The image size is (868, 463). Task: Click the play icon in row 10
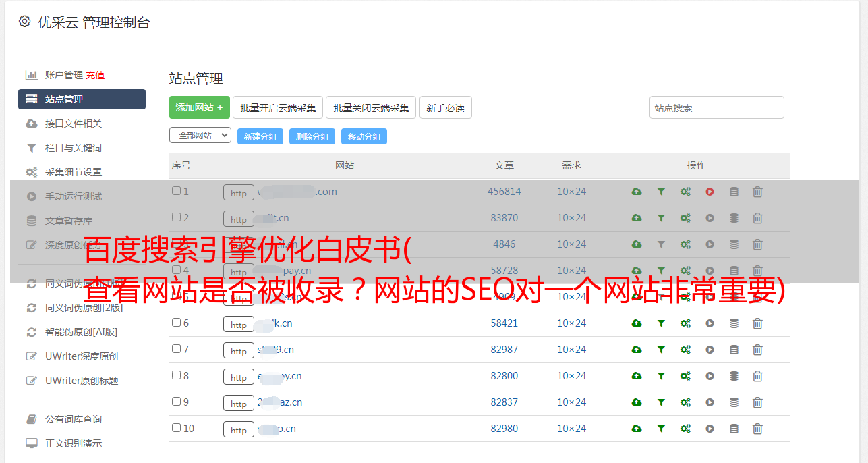pyautogui.click(x=710, y=429)
